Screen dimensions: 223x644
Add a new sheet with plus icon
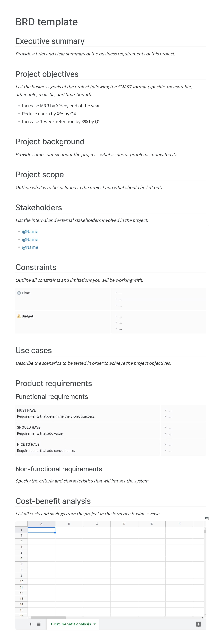pyautogui.click(x=30, y=624)
